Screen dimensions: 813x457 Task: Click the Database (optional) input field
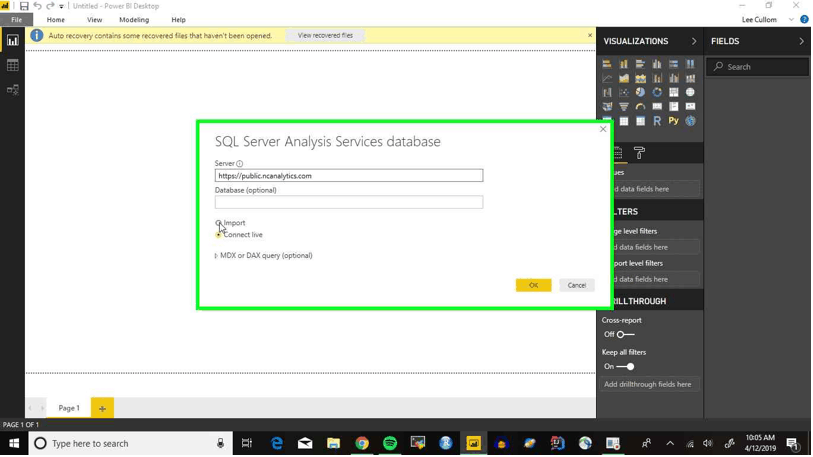pos(349,202)
